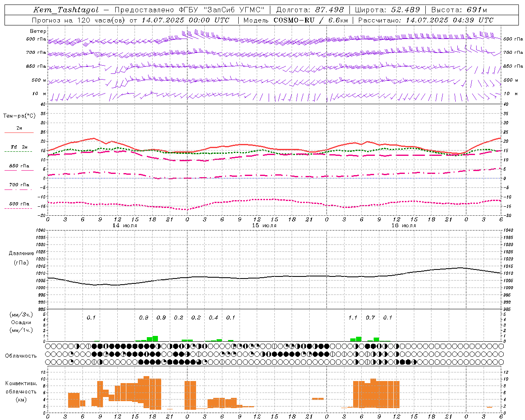525x420 pixels.
Task: Select the 500 м wind level label on the left
Action: coord(39,80)
